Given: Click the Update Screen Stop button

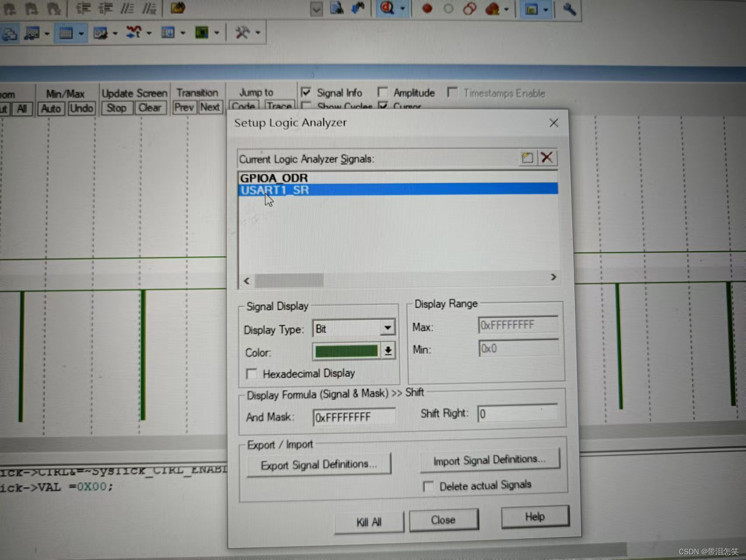Looking at the screenshot, I should tap(117, 108).
